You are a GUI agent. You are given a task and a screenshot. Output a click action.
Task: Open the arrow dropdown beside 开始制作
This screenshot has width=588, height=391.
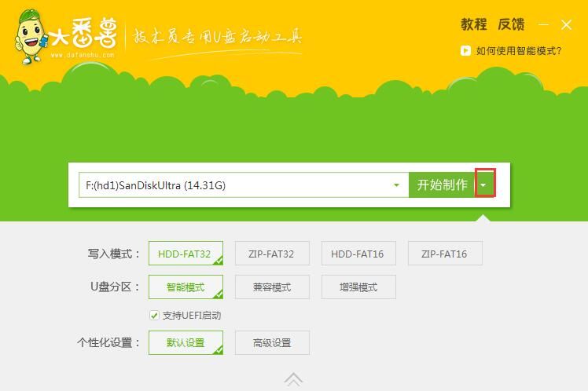click(485, 185)
